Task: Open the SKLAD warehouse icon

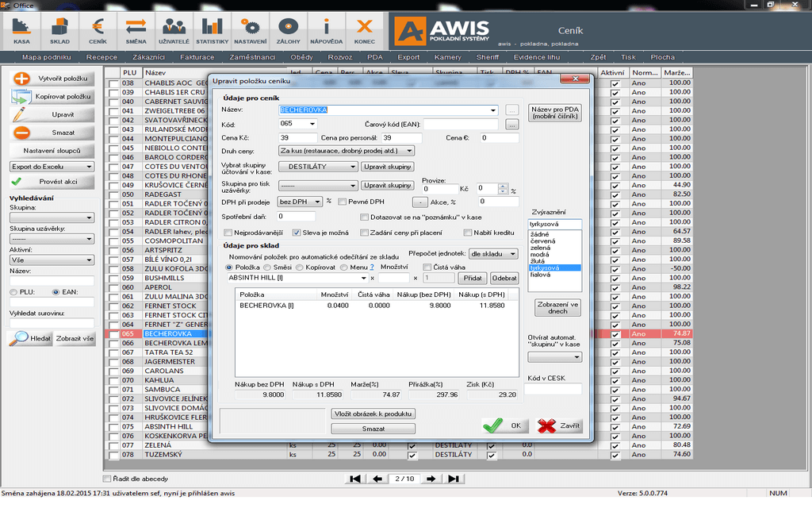Action: [59, 31]
